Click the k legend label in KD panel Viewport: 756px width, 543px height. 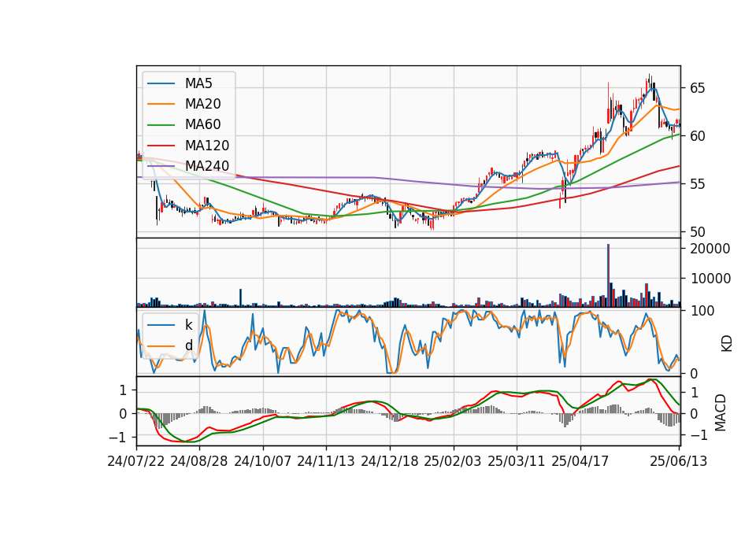click(188, 325)
